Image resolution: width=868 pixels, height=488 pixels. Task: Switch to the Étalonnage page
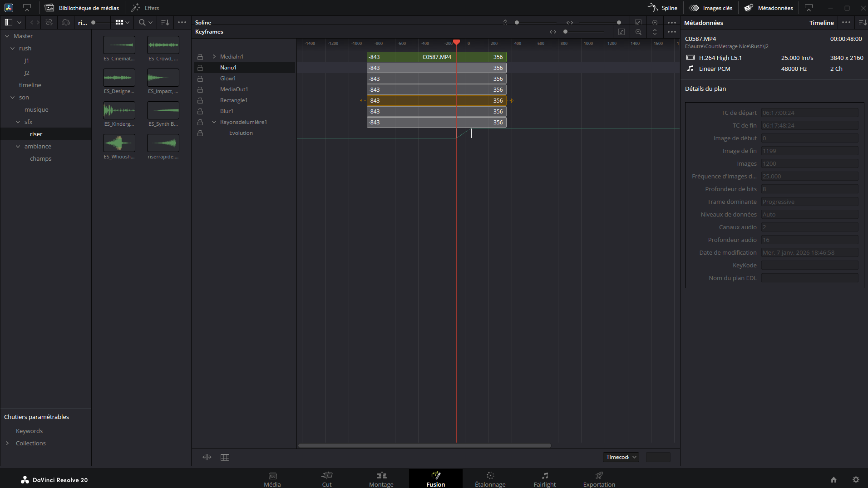click(490, 479)
